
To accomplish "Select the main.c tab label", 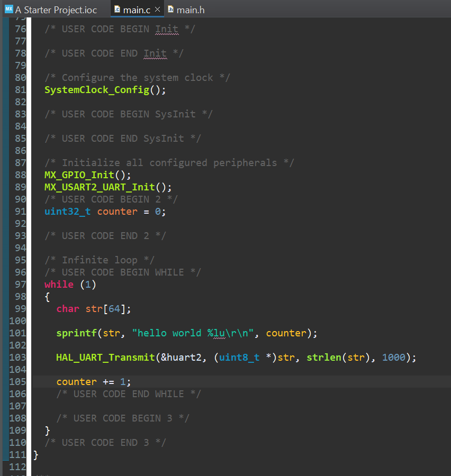I will [138, 10].
